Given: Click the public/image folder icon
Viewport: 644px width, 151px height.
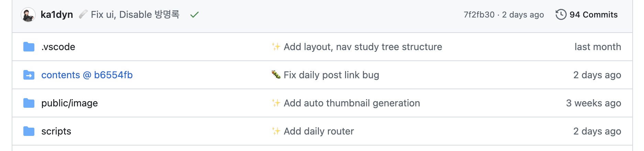Looking at the screenshot, I should point(29,103).
